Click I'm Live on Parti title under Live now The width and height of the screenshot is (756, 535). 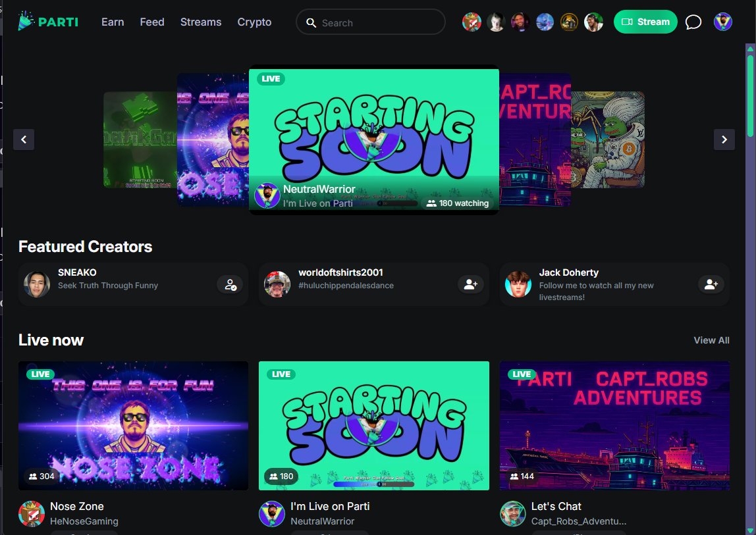(330, 506)
